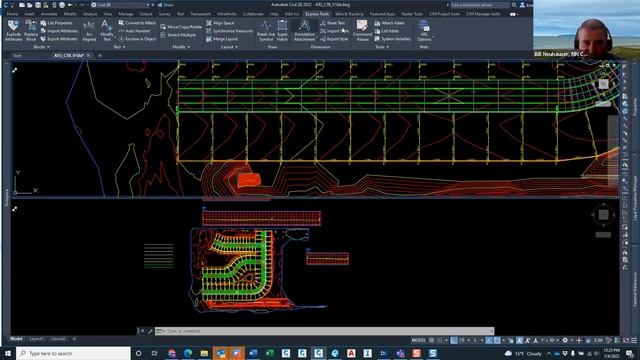This screenshot has width=640, height=360.
Task: Expand the Blocks panel dropdown
Action: click(x=41, y=47)
